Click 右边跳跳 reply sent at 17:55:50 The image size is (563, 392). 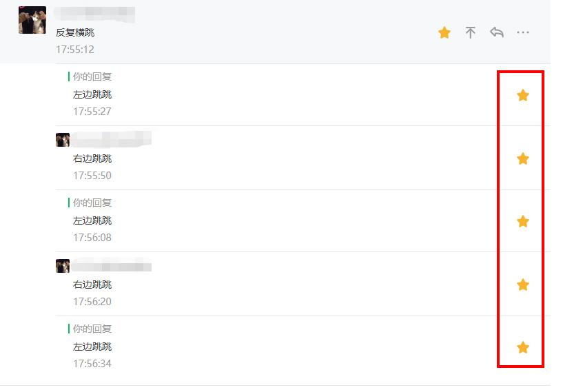[92, 158]
